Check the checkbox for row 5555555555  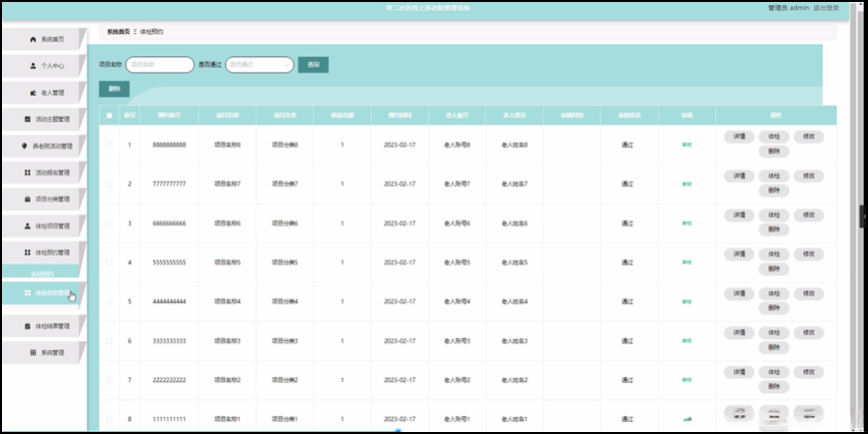pyautogui.click(x=109, y=262)
